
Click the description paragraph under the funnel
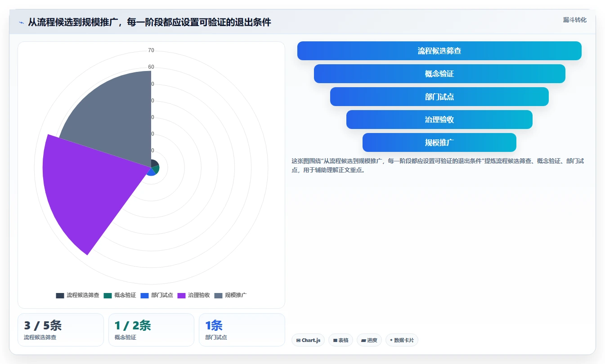pyautogui.click(x=438, y=165)
